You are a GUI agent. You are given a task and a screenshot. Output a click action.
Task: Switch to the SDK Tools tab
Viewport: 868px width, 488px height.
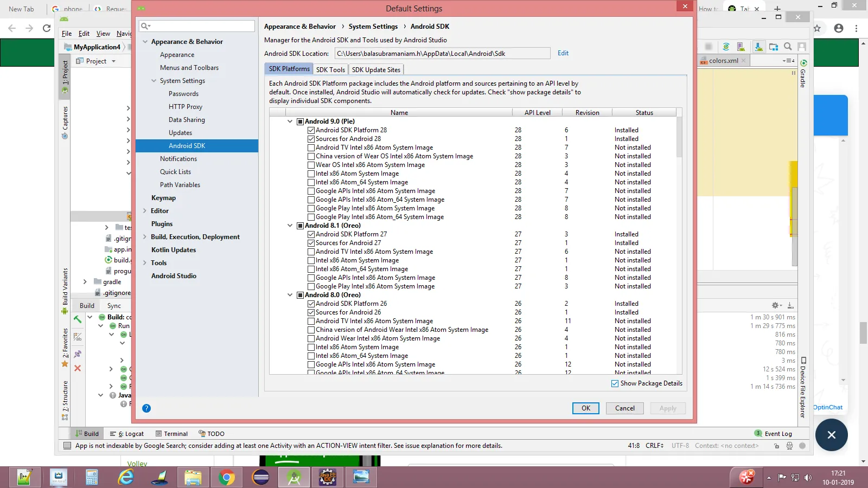coord(330,69)
